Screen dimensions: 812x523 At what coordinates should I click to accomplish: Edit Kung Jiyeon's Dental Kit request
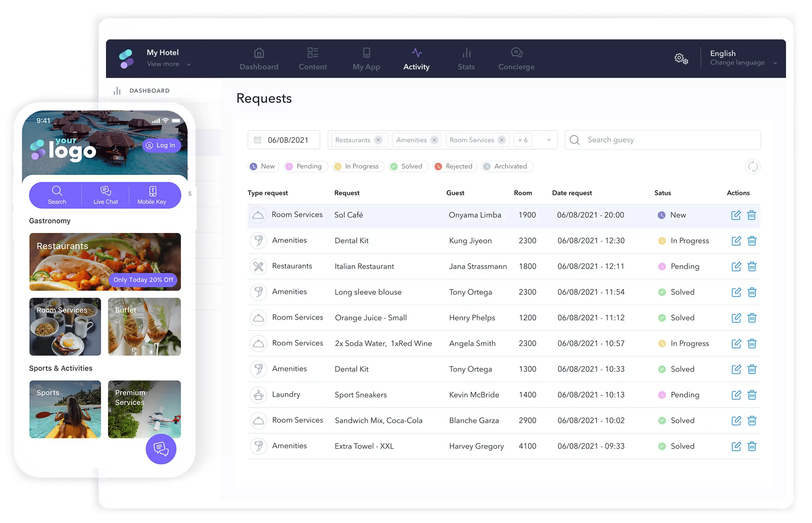tap(736, 241)
